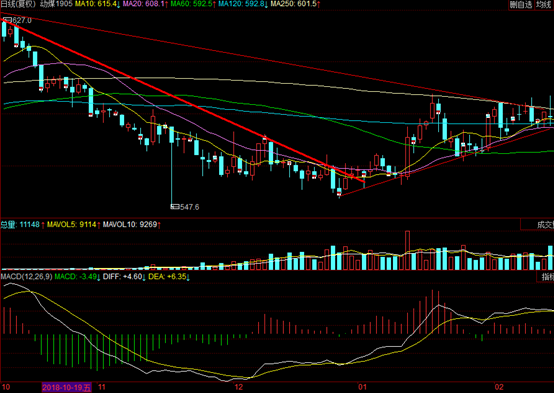The width and height of the screenshot is (554, 393).
Task: Click the 删自选 button at top right
Action: [x=521, y=5]
